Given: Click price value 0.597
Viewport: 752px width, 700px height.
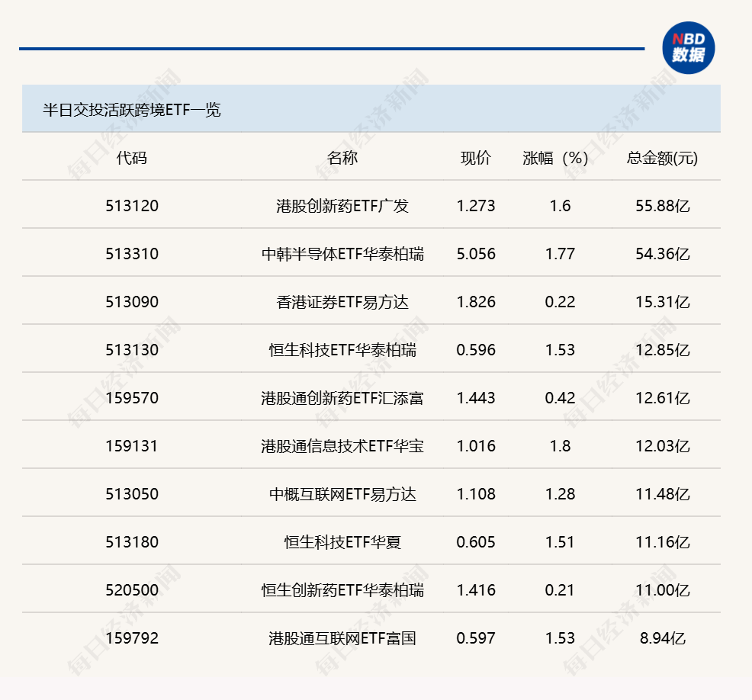Looking at the screenshot, I should (x=476, y=637).
